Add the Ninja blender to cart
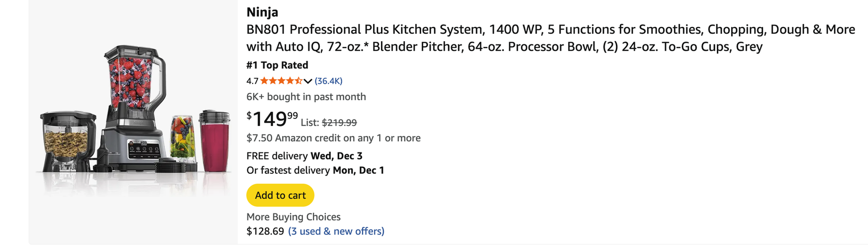The width and height of the screenshot is (868, 249). click(280, 195)
